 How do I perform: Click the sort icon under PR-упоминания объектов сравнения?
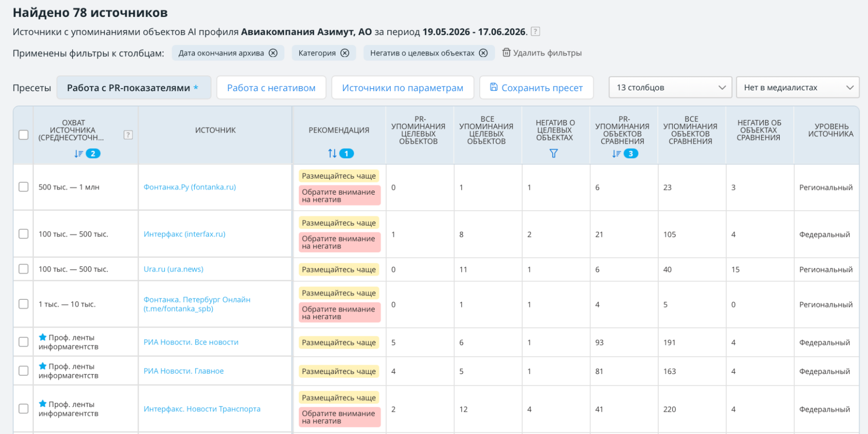(x=617, y=153)
